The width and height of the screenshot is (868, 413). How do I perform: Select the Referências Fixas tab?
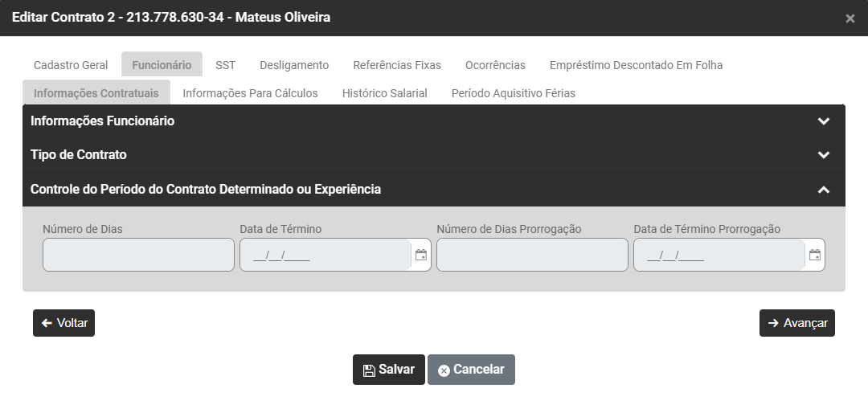click(397, 65)
